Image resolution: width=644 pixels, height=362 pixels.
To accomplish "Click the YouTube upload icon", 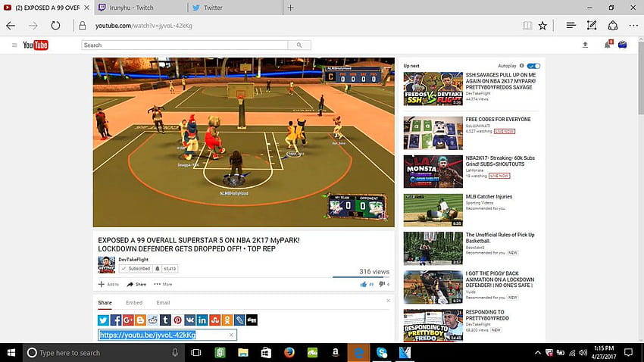I will pos(585,45).
